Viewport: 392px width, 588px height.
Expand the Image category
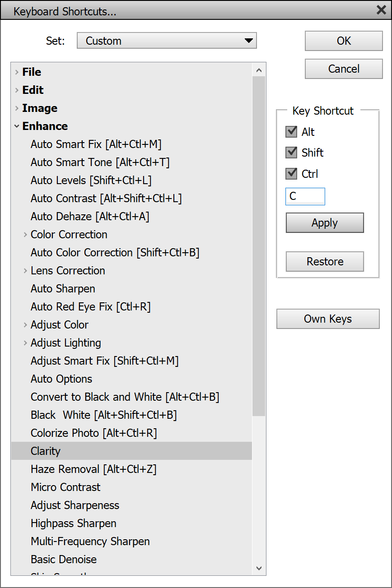tap(17, 108)
